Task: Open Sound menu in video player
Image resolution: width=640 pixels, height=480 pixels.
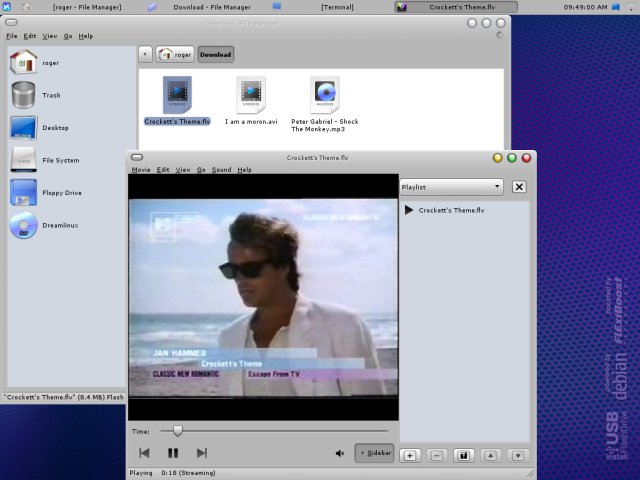Action: click(221, 169)
